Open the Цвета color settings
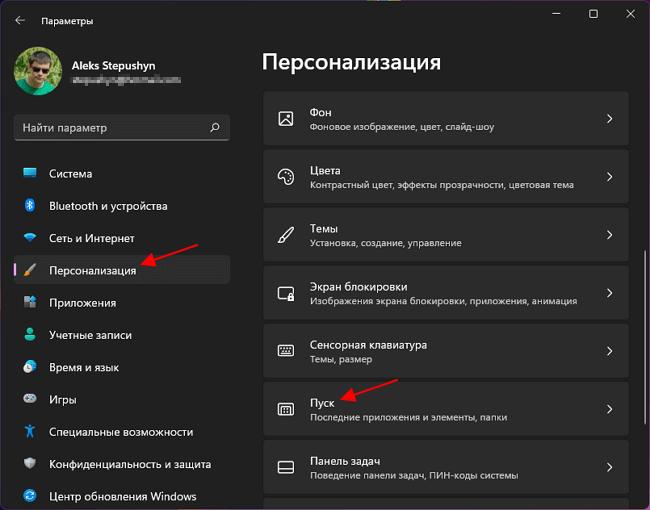 446,177
